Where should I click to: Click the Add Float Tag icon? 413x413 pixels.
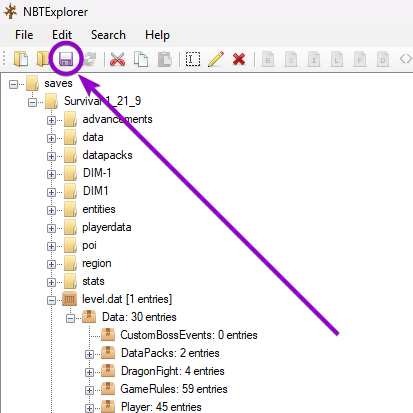tap(360, 59)
